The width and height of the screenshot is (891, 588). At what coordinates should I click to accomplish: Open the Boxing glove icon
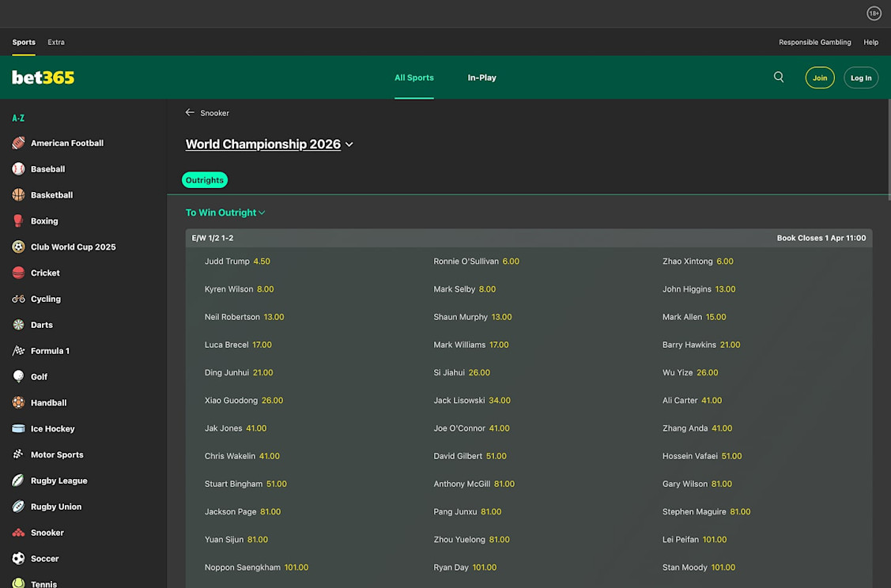point(18,221)
